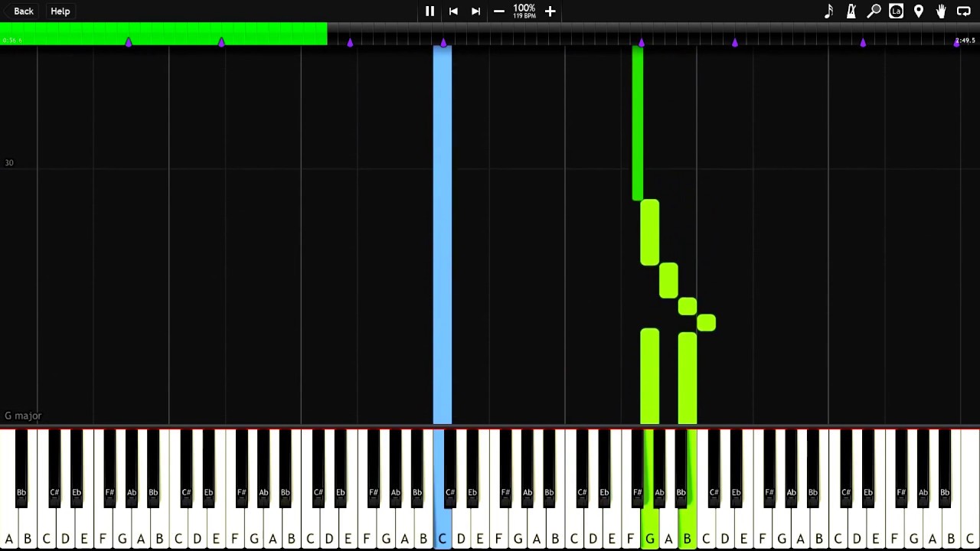Toggle the 'La' key label display
The height and width of the screenshot is (551, 980).
896,11
